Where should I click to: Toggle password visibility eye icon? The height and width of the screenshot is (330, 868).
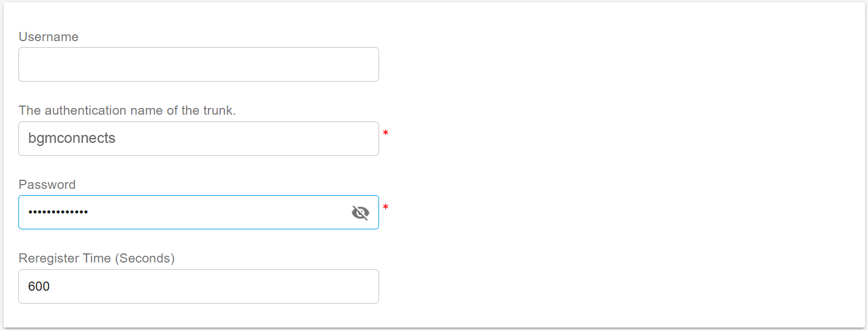[360, 213]
